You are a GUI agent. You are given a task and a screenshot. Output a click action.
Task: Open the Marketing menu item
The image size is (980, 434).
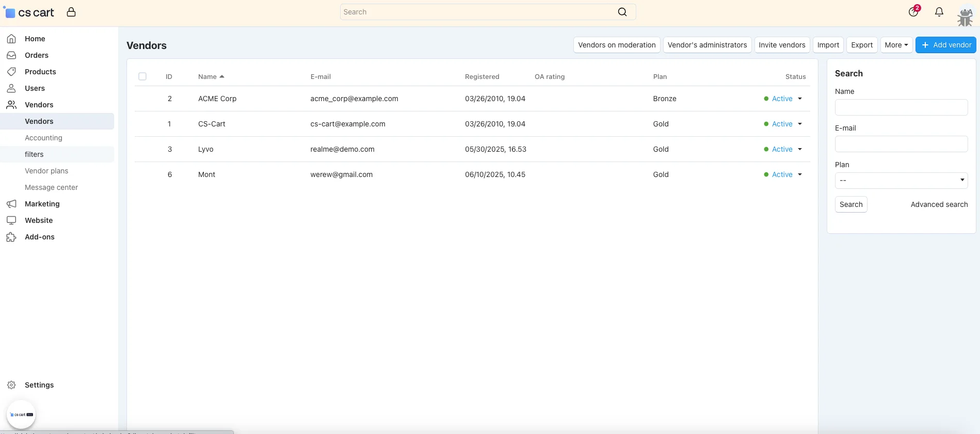click(42, 204)
